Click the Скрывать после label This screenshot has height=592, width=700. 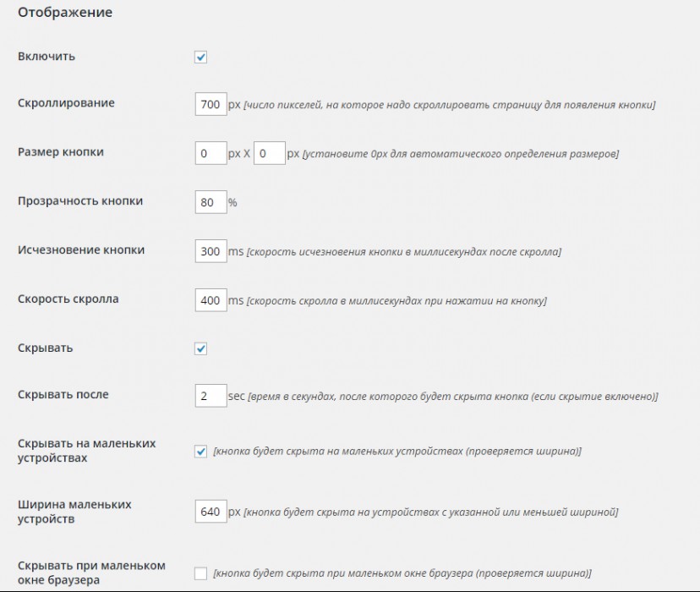[63, 395]
